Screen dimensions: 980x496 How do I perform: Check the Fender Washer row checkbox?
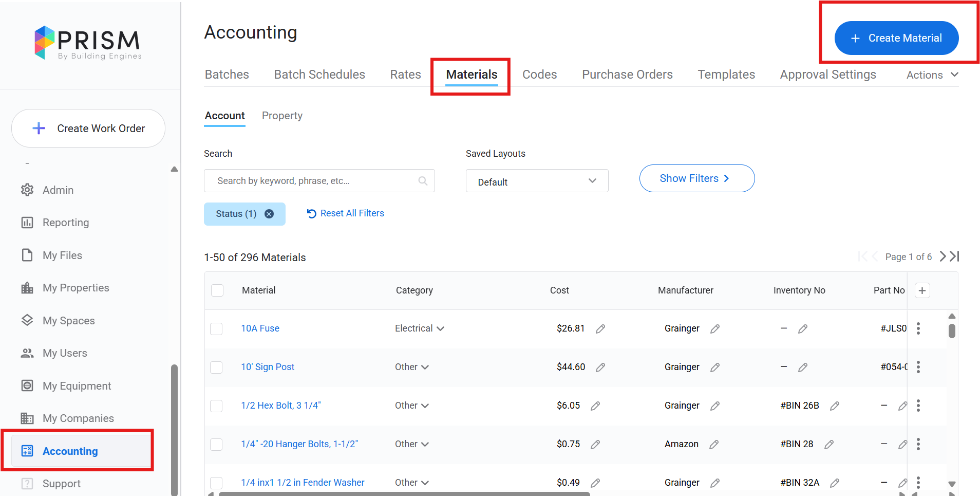point(216,483)
